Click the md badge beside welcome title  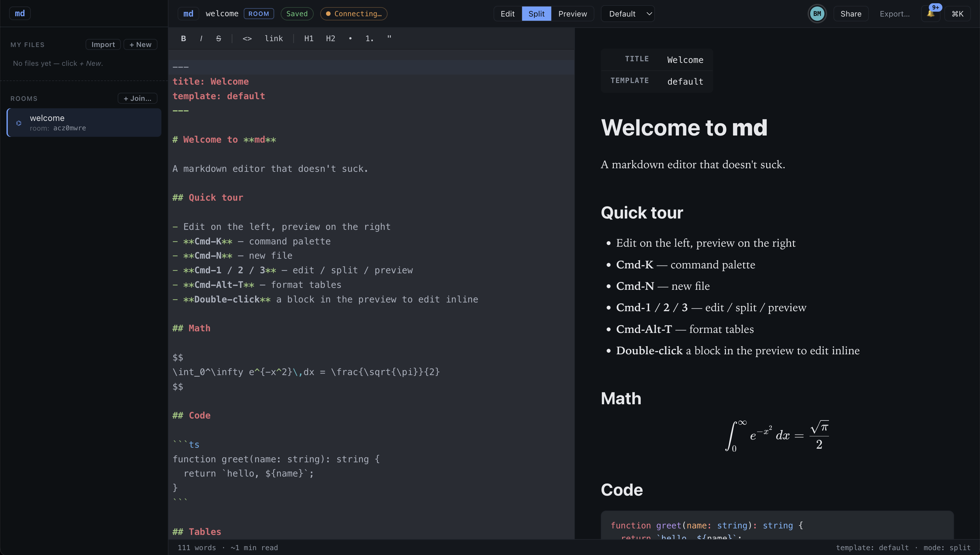point(188,14)
